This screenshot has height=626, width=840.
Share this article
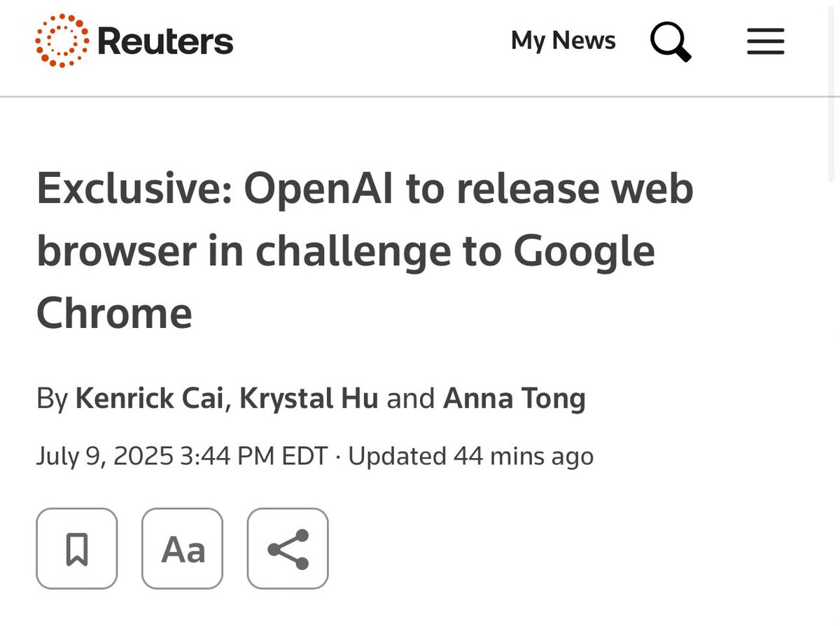click(288, 548)
